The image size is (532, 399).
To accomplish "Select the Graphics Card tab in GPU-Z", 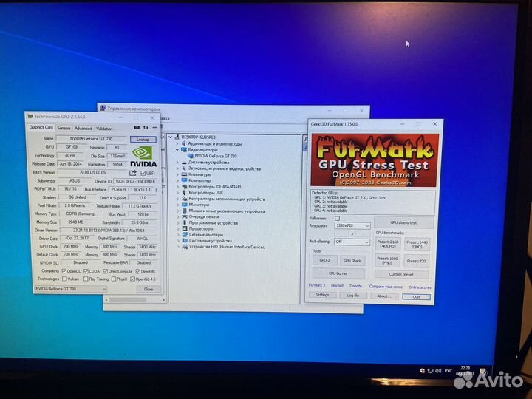I will point(41,127).
